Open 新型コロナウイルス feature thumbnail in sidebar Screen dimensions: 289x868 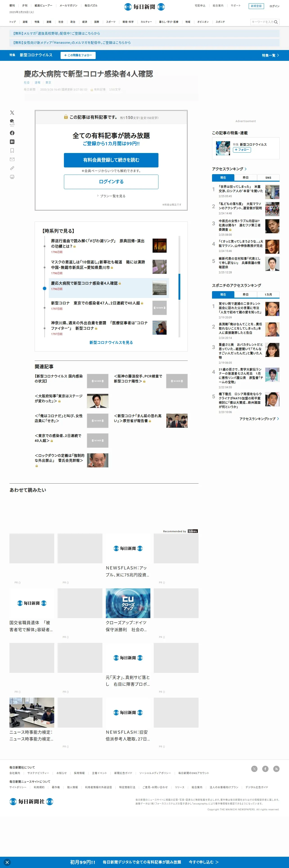coord(223,148)
